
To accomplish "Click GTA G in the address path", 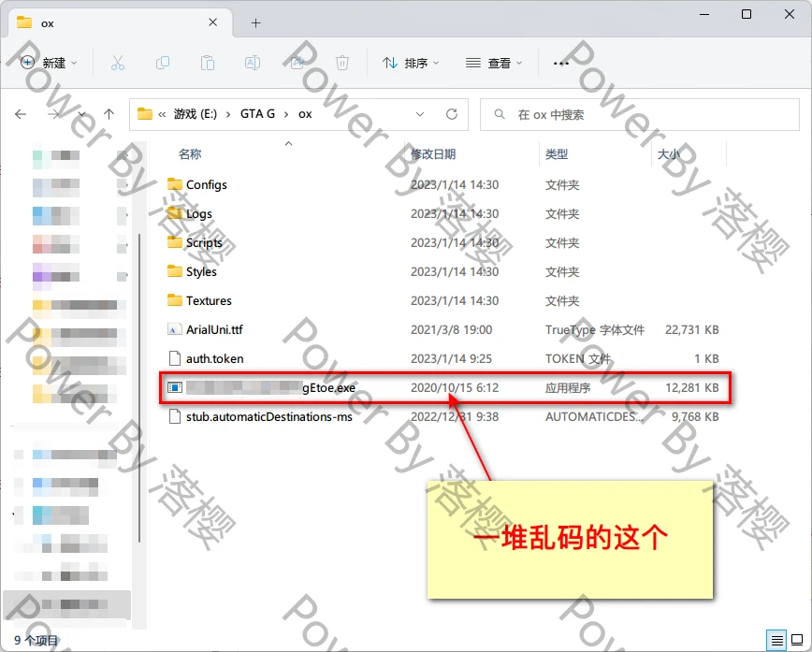I will click(x=257, y=114).
